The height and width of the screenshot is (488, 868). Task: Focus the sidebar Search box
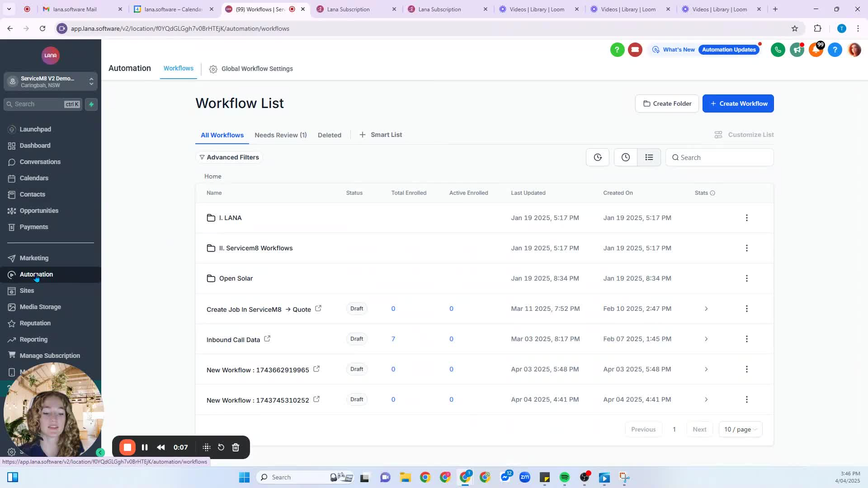(43, 104)
